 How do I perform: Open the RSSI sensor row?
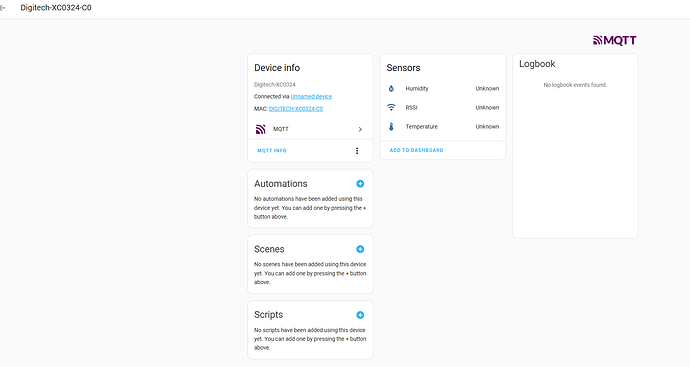(443, 107)
